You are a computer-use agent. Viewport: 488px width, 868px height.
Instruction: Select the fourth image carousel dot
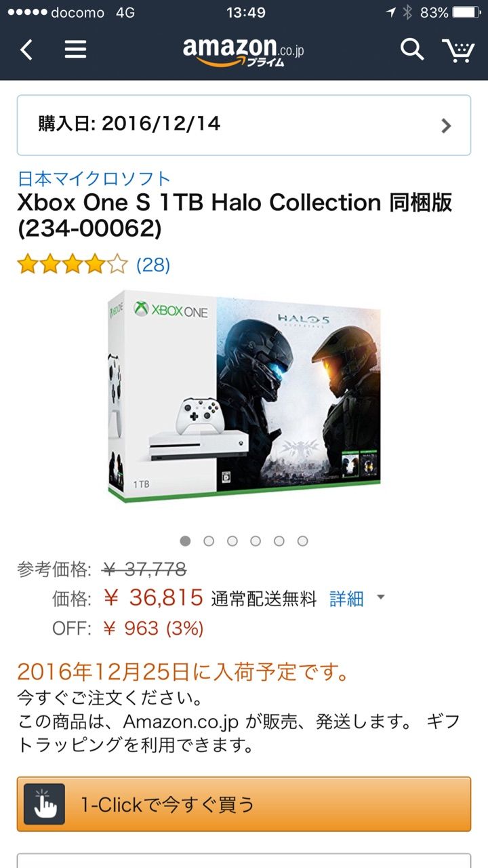[256, 540]
